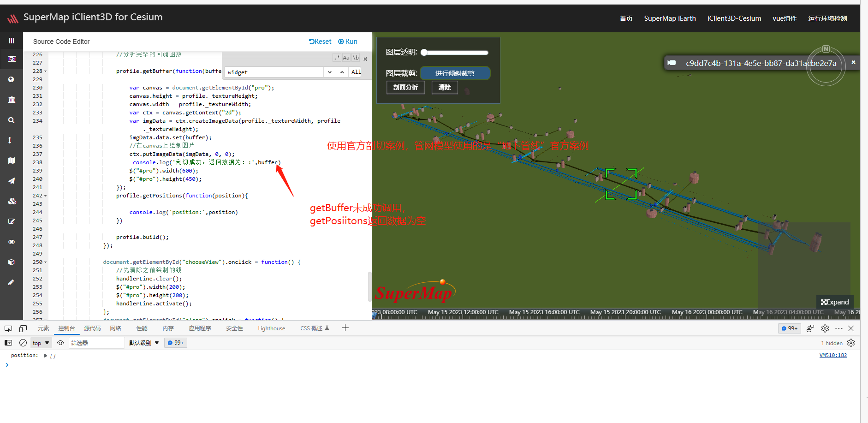Fold code at line 250
This screenshot has height=423, width=868.
45,262
